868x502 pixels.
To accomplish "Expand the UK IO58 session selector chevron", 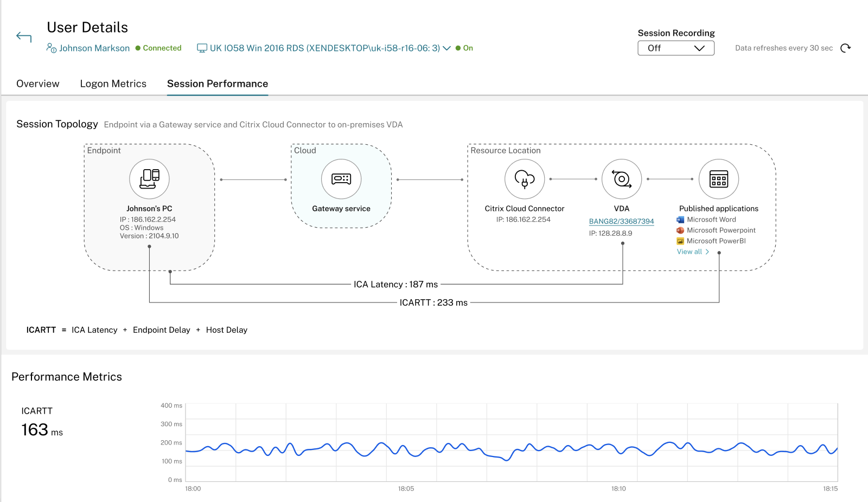I will (x=447, y=48).
